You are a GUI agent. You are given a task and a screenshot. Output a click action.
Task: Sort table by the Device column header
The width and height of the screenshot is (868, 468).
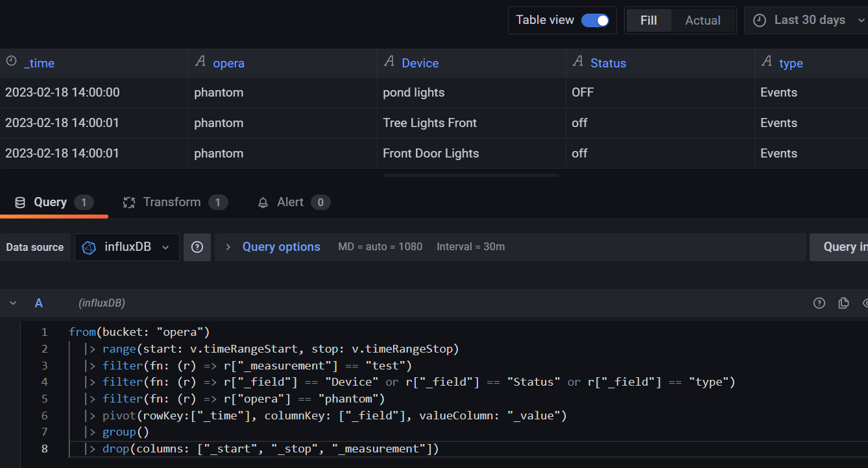click(x=420, y=63)
